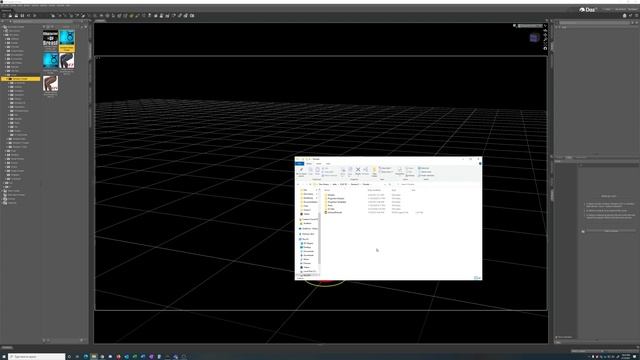The width and height of the screenshot is (640, 360).
Task: Open the Explorer address bar history dropdown
Action: tap(385, 184)
